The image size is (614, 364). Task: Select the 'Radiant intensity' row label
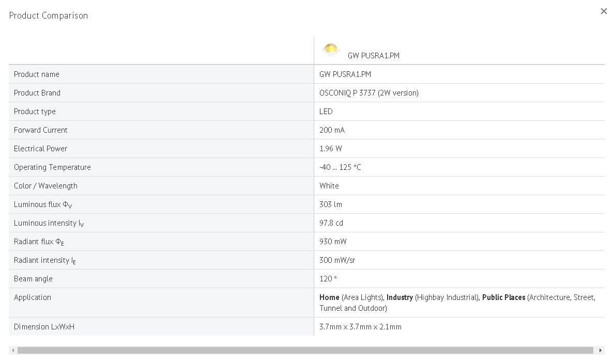tap(44, 260)
